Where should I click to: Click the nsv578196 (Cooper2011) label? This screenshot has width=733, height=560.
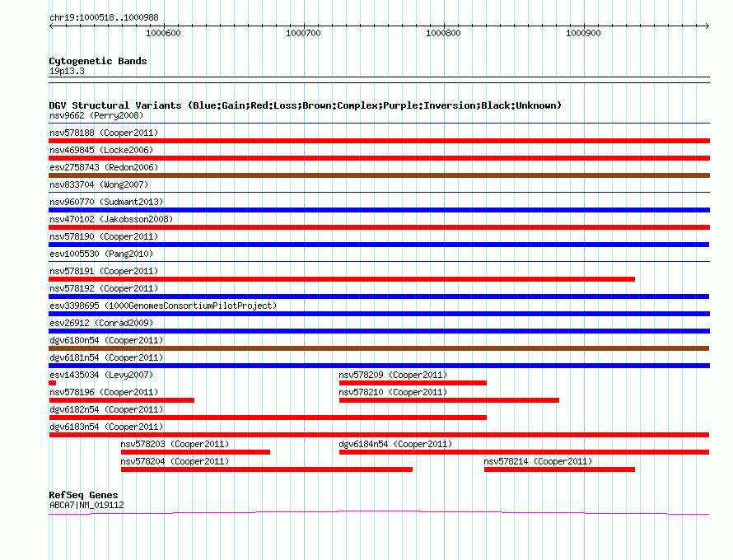click(x=104, y=392)
